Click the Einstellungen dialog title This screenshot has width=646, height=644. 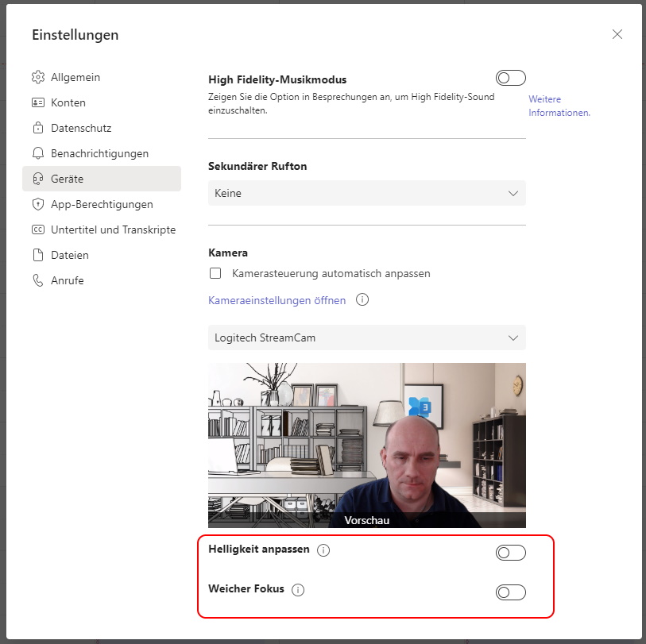[x=75, y=35]
